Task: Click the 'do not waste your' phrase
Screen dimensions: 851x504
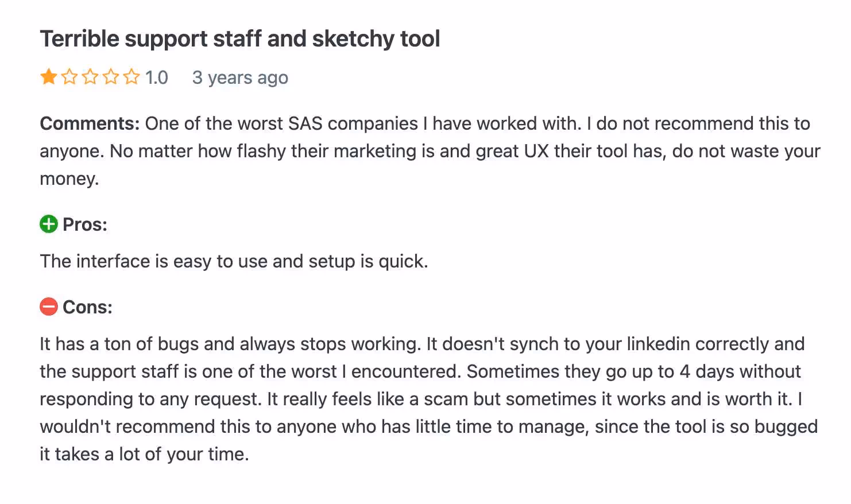Action: pyautogui.click(x=746, y=151)
